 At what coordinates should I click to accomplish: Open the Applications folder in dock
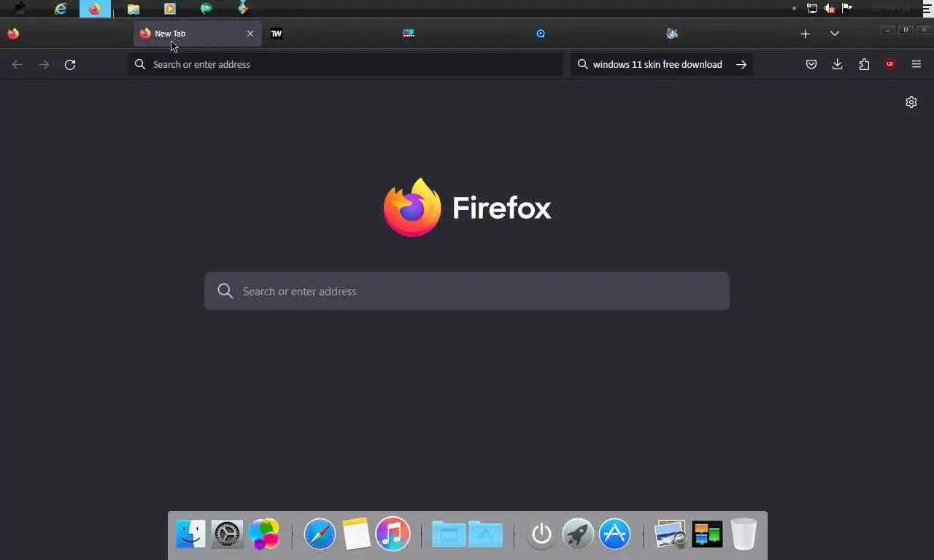point(486,534)
